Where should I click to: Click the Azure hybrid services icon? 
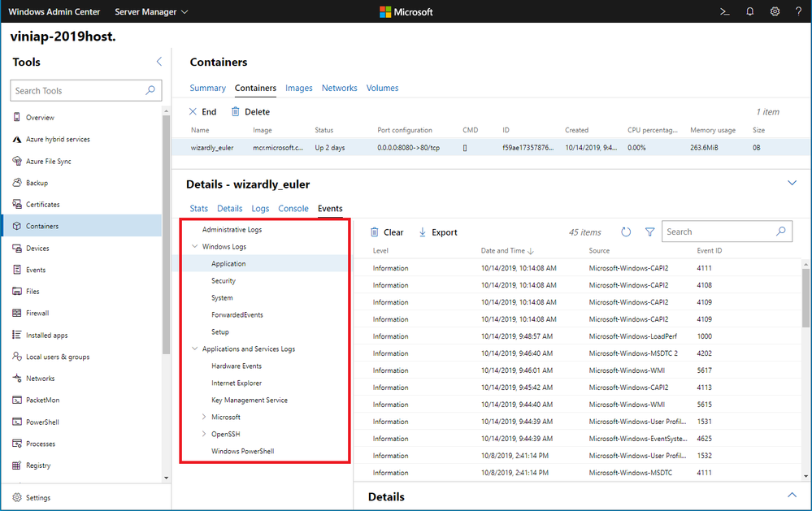[x=16, y=139]
